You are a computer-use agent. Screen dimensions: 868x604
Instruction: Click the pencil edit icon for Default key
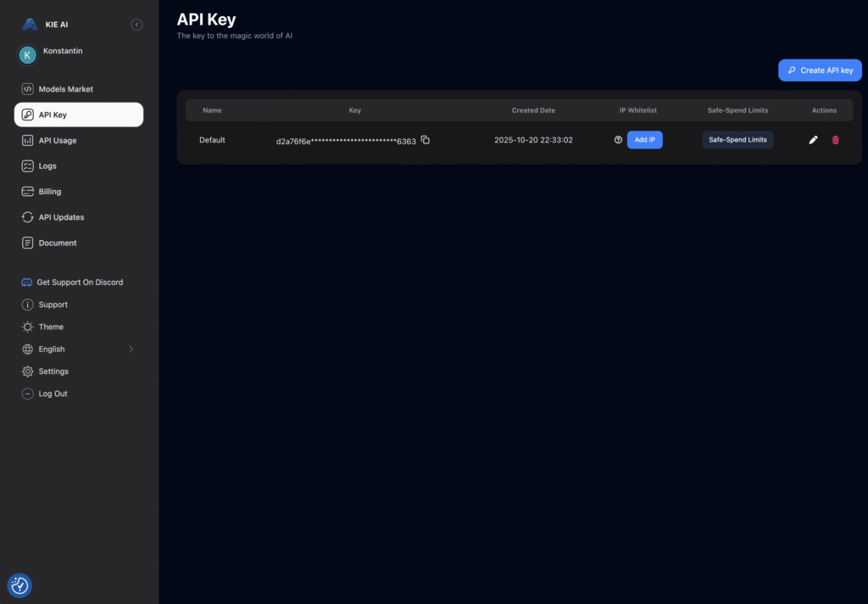813,140
